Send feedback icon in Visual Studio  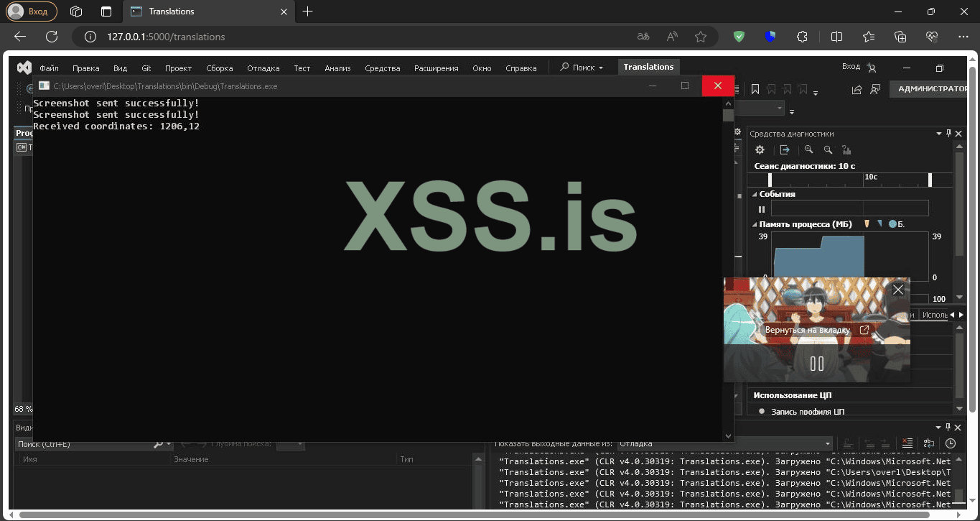[x=875, y=89]
